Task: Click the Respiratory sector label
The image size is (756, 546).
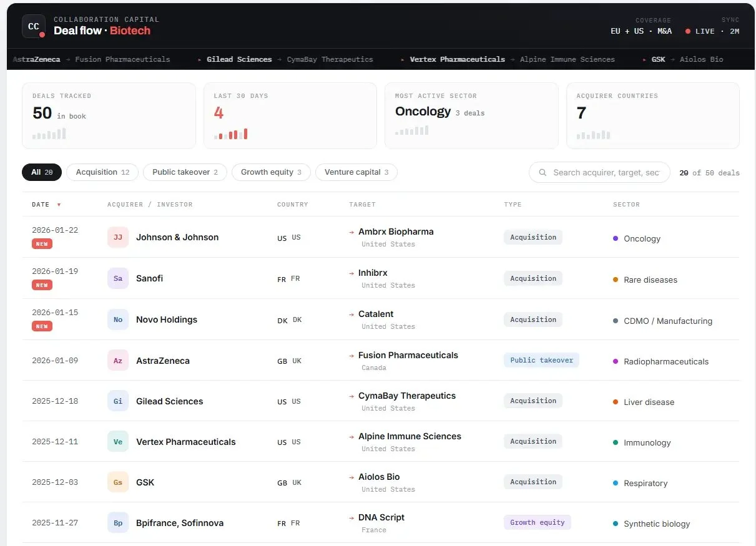Action: coord(646,483)
